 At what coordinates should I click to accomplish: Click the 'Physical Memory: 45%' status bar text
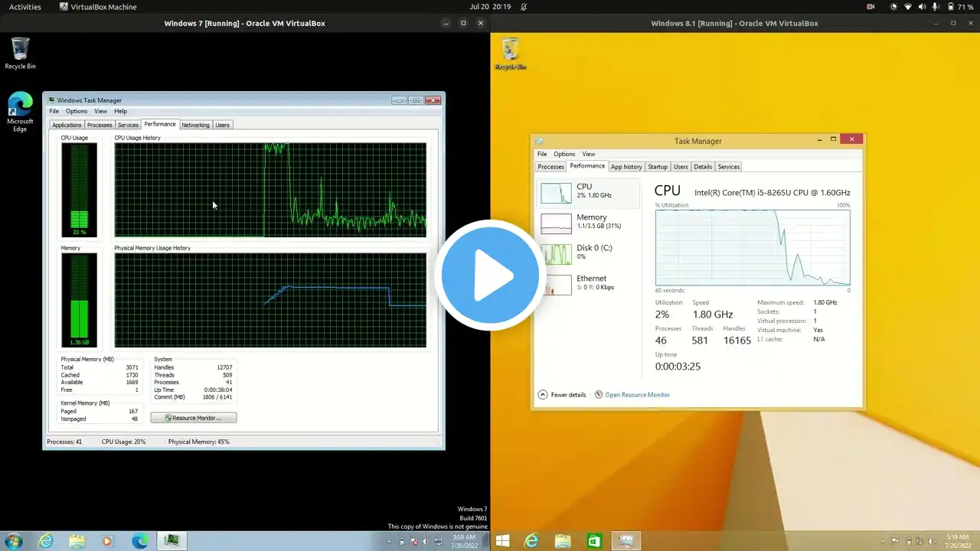pos(198,442)
